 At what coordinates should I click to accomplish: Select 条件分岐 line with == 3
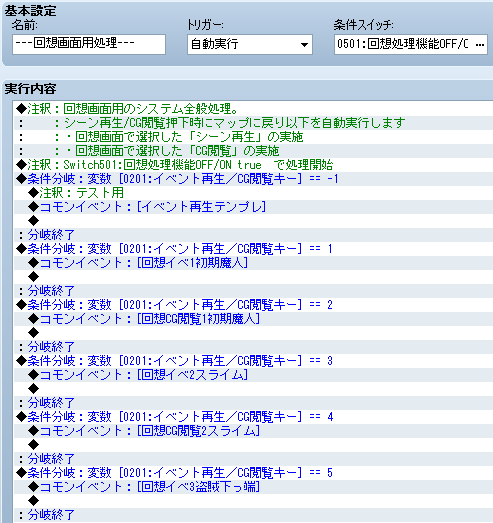point(254,361)
